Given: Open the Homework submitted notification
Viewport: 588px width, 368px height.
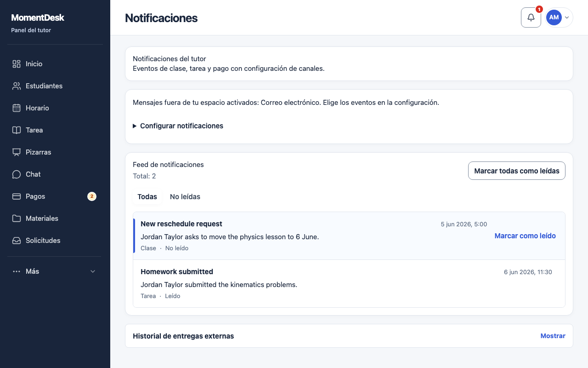Looking at the screenshot, I should (x=349, y=283).
